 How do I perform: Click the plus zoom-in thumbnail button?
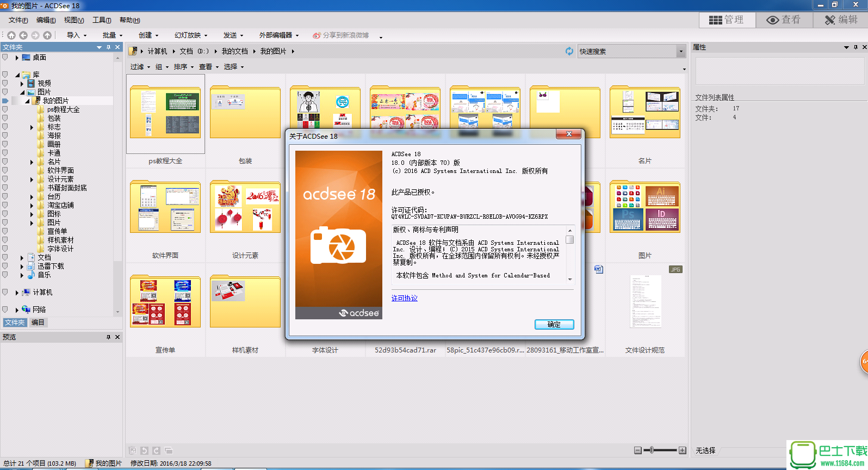(683, 450)
